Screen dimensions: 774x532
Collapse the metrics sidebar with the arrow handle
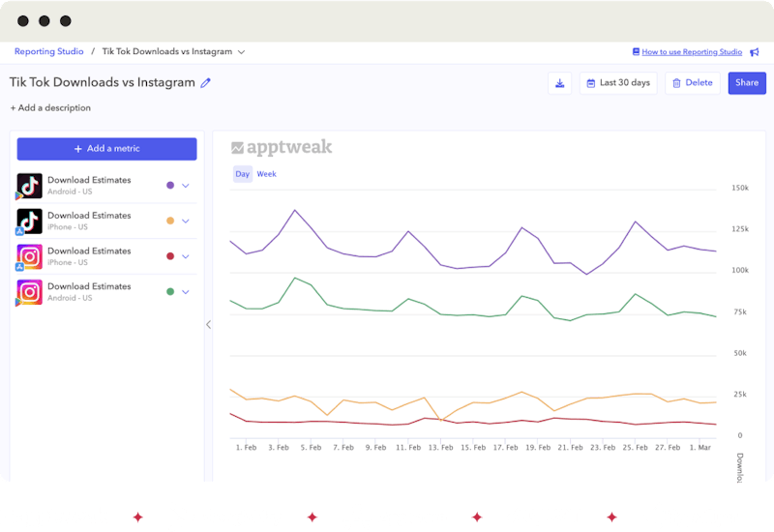pos(208,325)
